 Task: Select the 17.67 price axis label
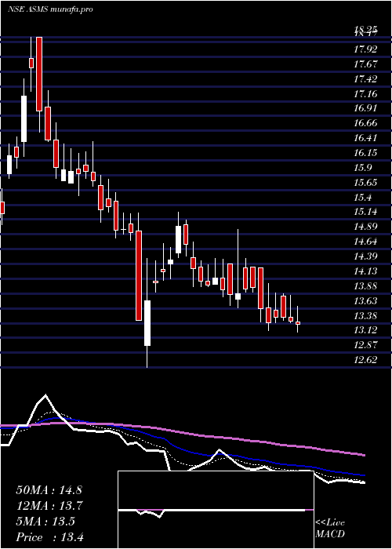coord(365,64)
